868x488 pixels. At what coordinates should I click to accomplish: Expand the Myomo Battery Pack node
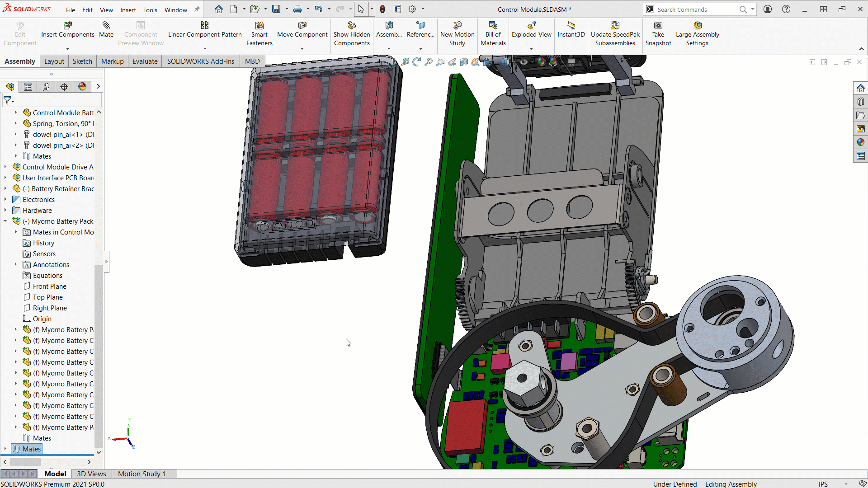(x=5, y=221)
